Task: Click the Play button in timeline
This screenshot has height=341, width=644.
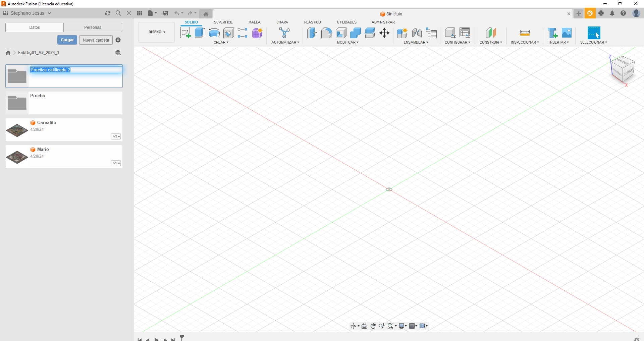Action: [x=157, y=339]
